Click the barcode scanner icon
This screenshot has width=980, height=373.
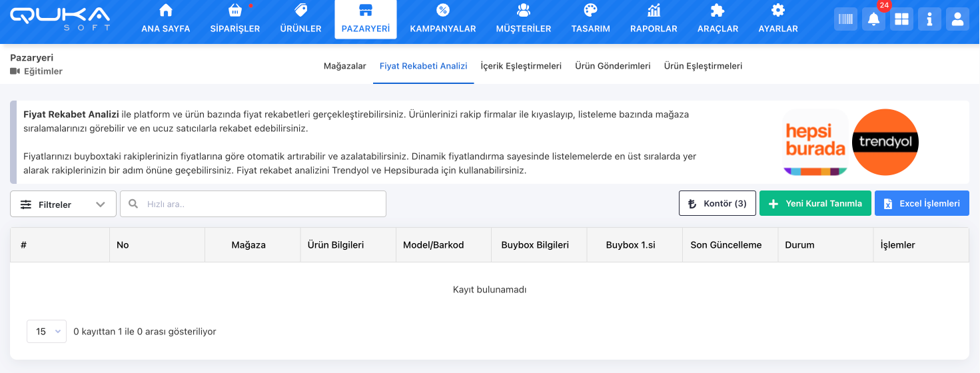click(x=845, y=19)
